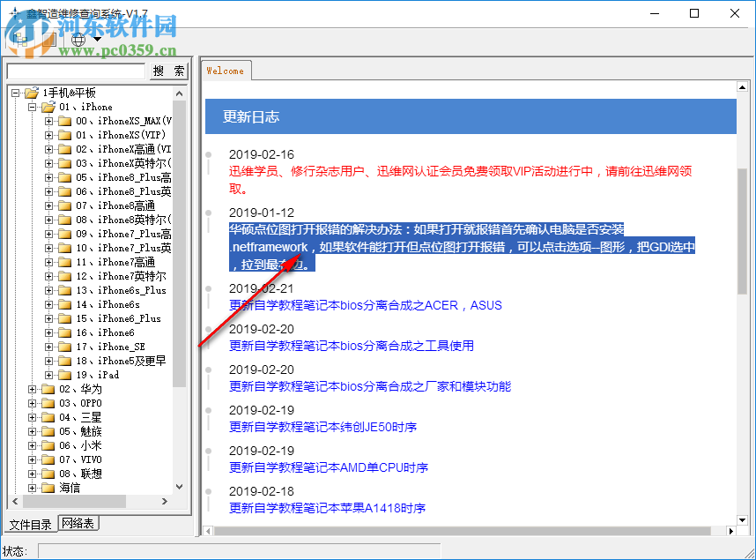This screenshot has height=560, width=756.
Task: Select the 07、VIVO folder icon
Action: coord(48,459)
